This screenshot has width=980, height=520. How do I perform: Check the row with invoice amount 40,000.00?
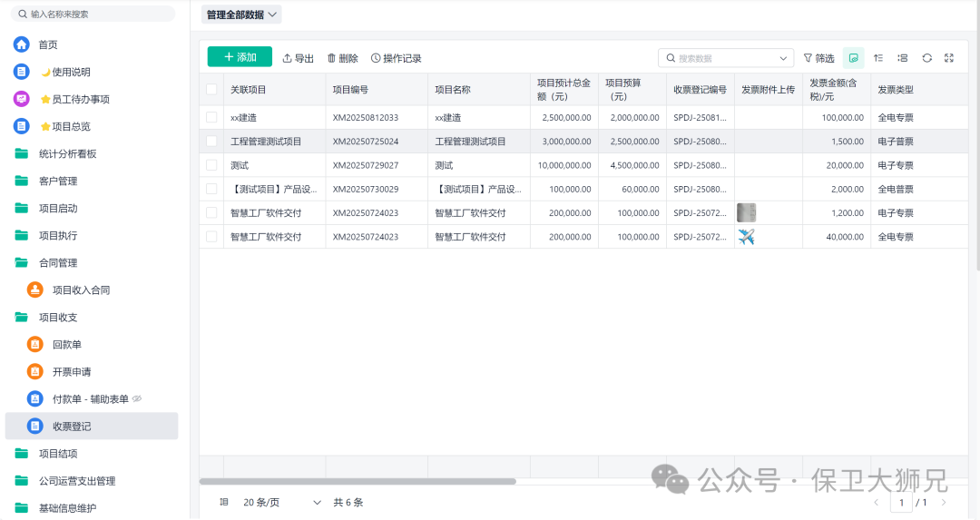(211, 237)
